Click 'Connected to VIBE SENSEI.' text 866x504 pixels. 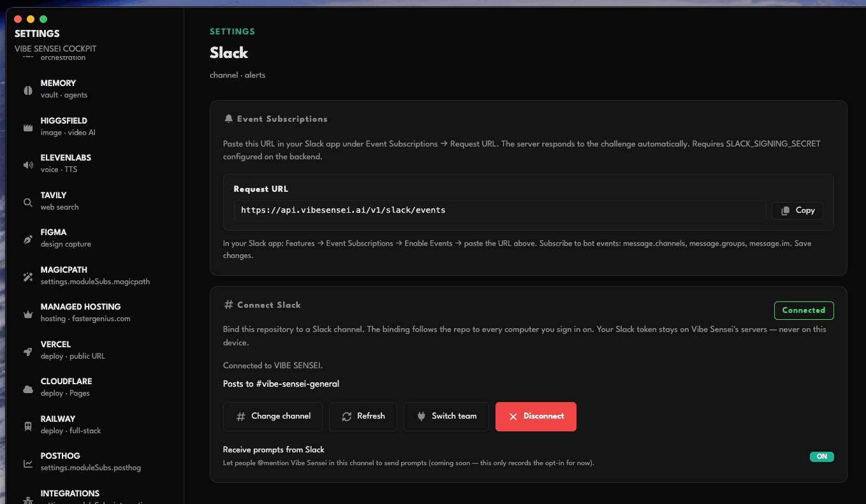pyautogui.click(x=272, y=366)
